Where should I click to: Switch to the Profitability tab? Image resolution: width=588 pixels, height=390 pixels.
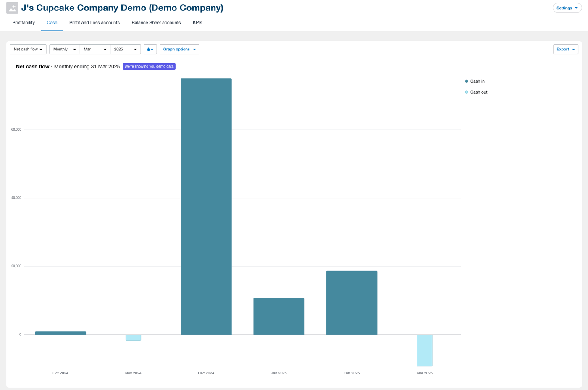point(23,23)
